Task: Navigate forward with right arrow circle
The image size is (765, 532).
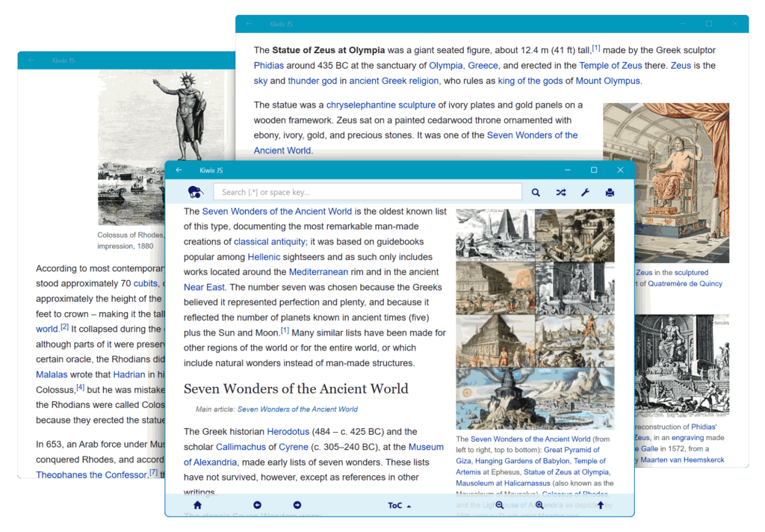Action: click(x=297, y=505)
